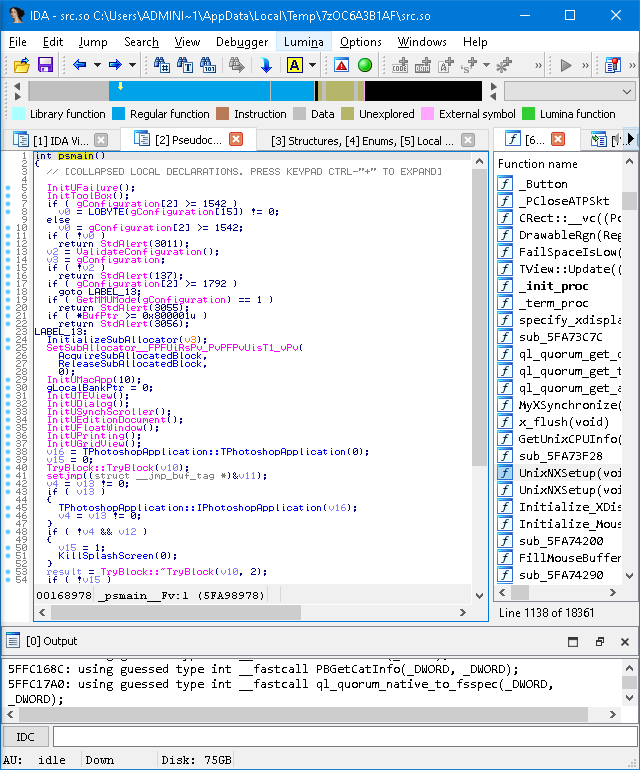640x770 pixels.
Task: Open the back-arrow history dropdown
Action: coord(97,65)
